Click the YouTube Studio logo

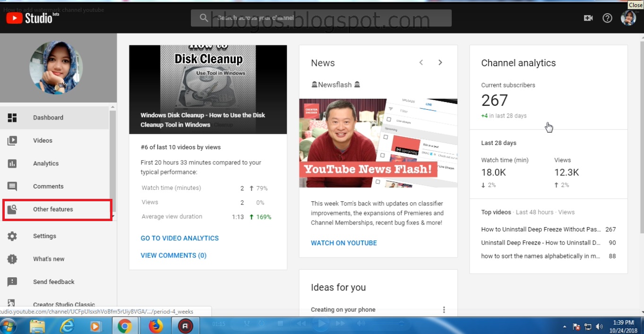click(32, 18)
